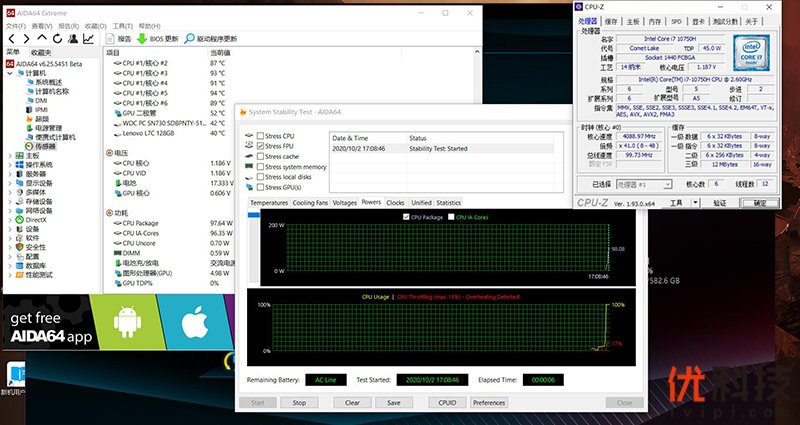Click the AIDA64 up-level arrow icon

pyautogui.click(x=42, y=39)
